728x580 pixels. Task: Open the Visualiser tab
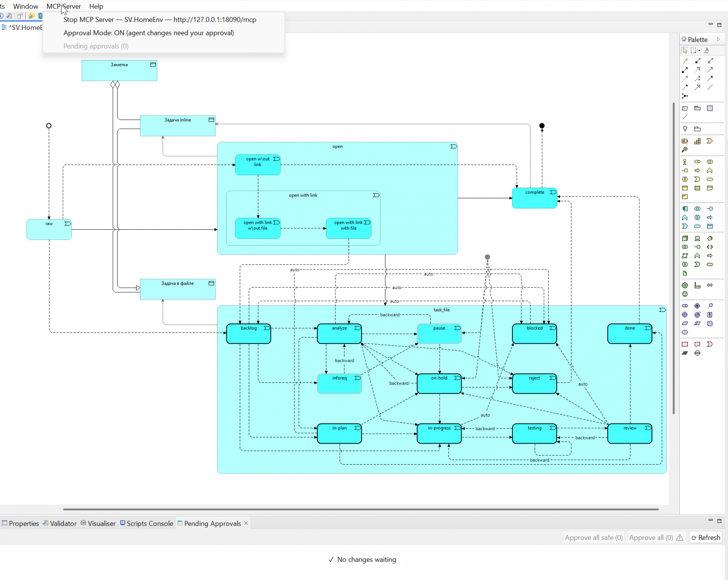coord(98,523)
